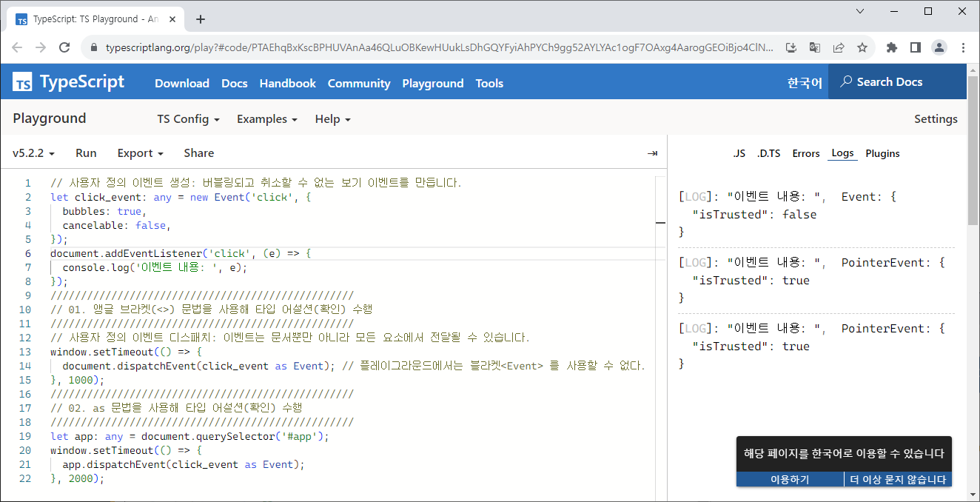Install app icon in address bar

pos(791,47)
